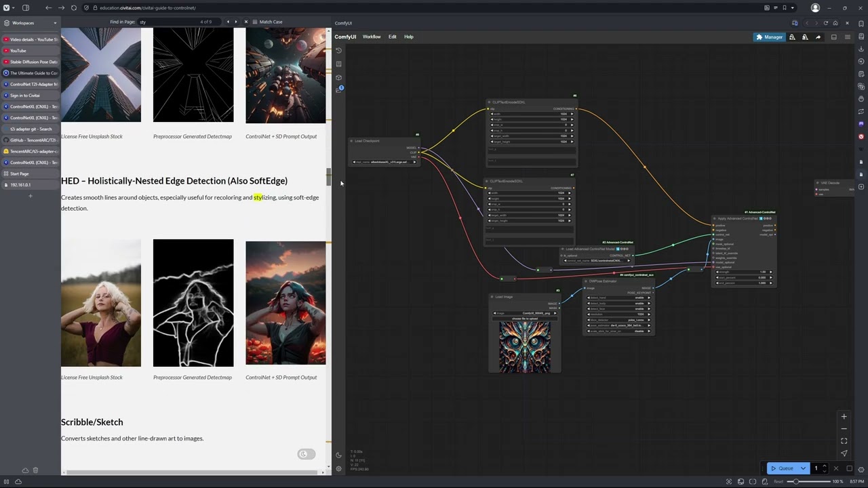Open the Vivaldi browser menu icon
This screenshot has width=868, height=488.
coord(7,7)
